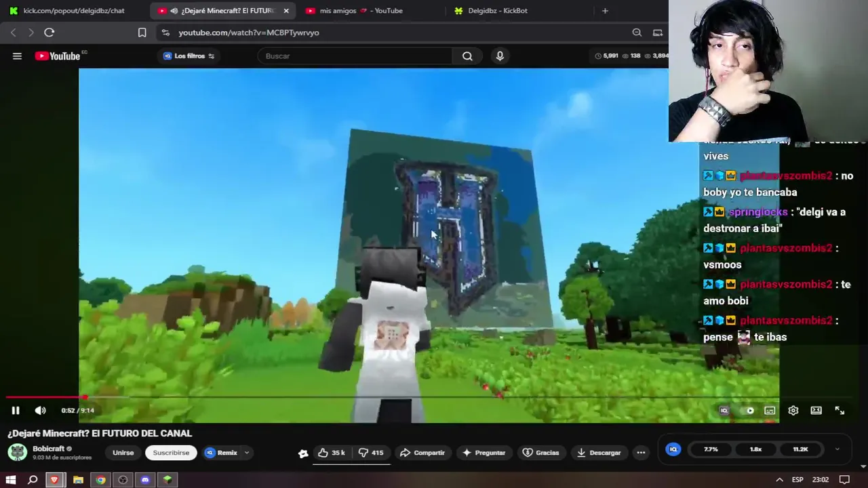
Task: Open Discord from taskbar
Action: (x=145, y=480)
